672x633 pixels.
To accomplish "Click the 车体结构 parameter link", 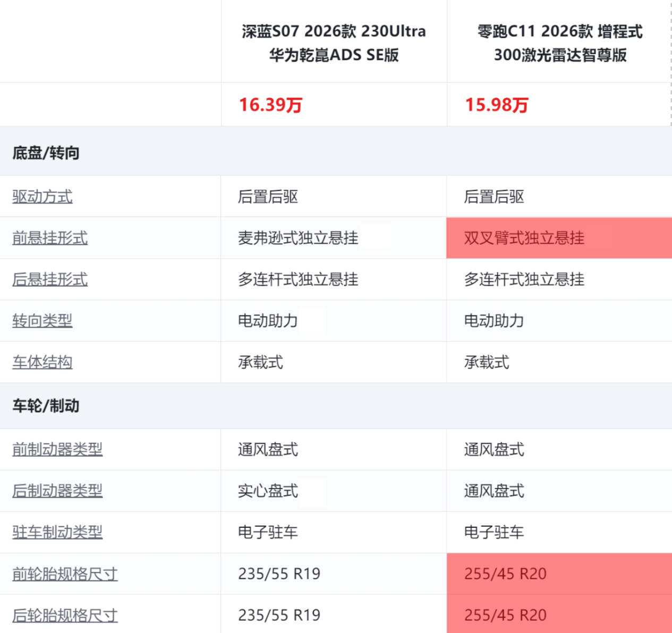I will 42,363.
